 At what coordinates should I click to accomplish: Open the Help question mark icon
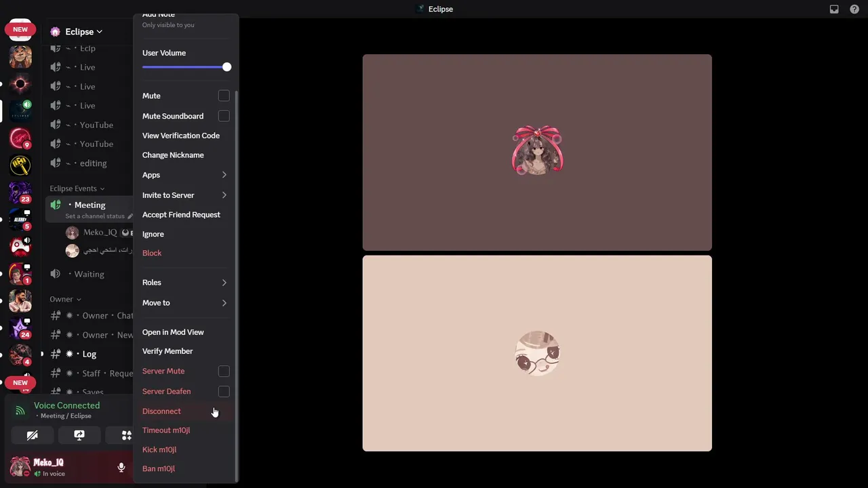[854, 9]
